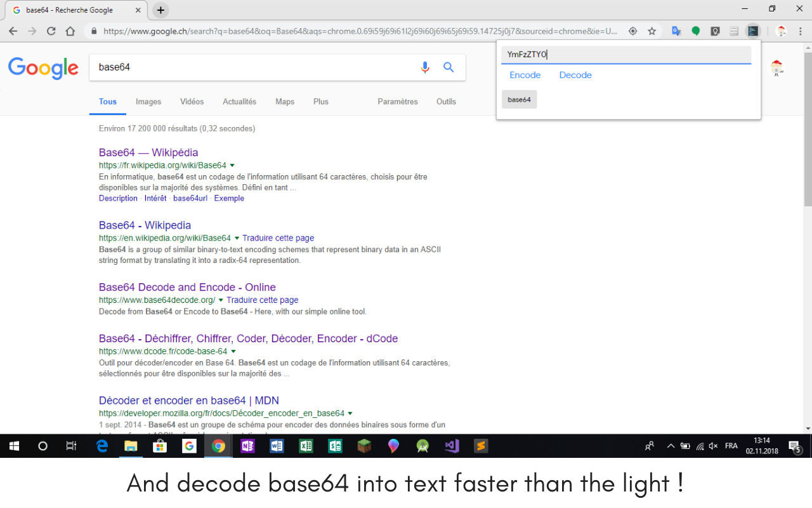Open the Outils search tools
Screen dimensions: 812x508
(446, 102)
